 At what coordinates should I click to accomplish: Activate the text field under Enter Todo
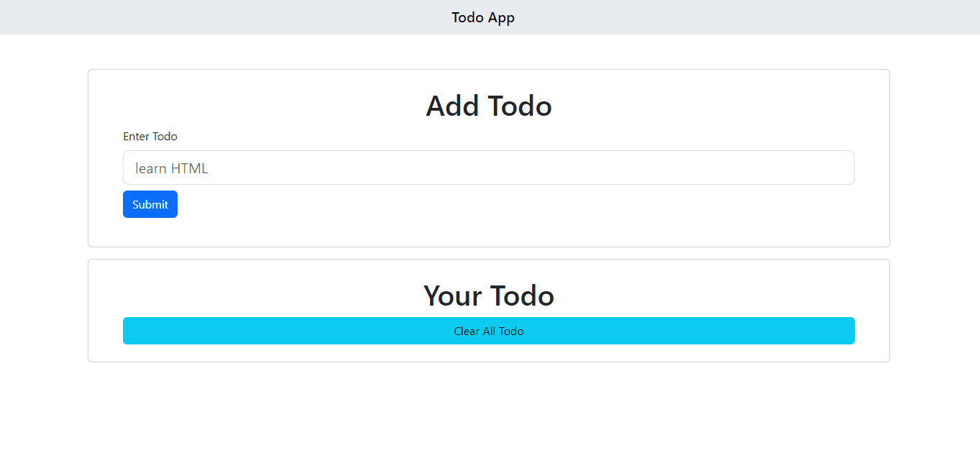tap(489, 168)
